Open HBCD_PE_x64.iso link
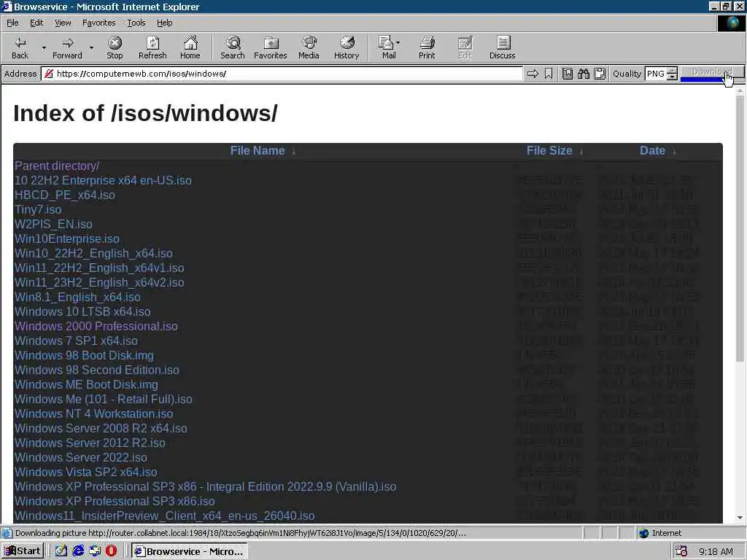Screen dimensions: 747x560 point(65,195)
